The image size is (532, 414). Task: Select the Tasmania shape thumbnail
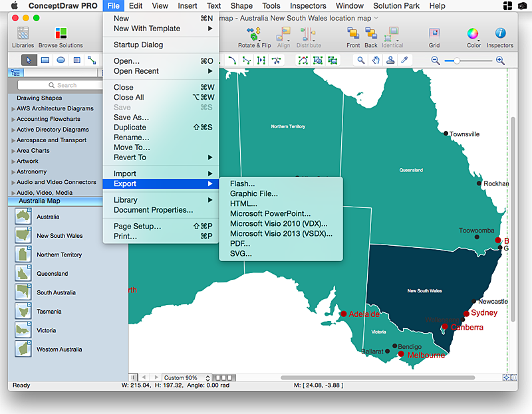tap(24, 311)
